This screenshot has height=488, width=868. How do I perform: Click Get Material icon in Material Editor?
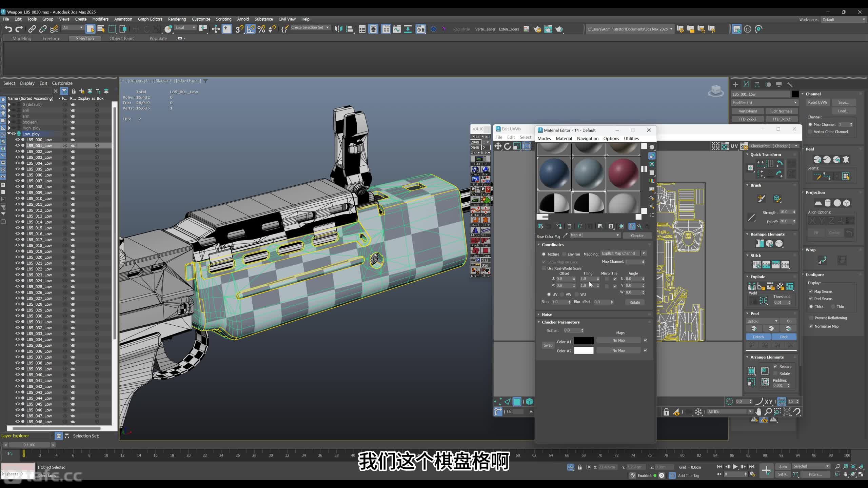point(540,226)
